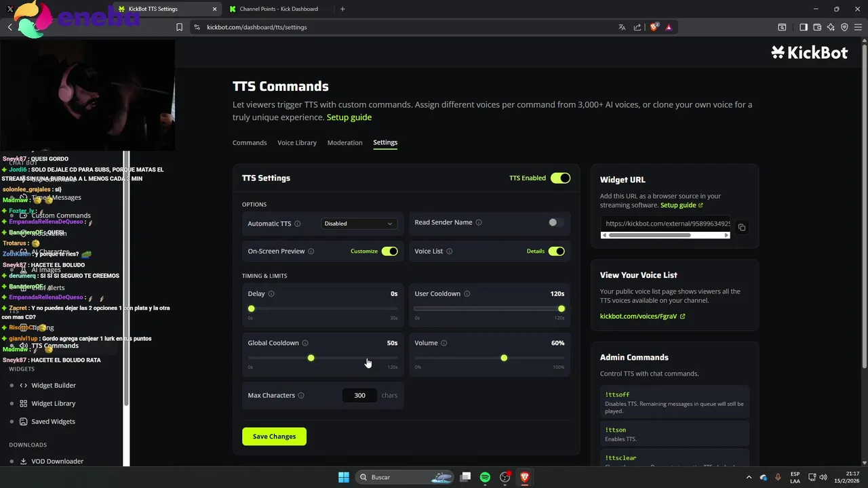Click the Widget URL text field
The height and width of the screenshot is (488, 868).
pyautogui.click(x=665, y=224)
